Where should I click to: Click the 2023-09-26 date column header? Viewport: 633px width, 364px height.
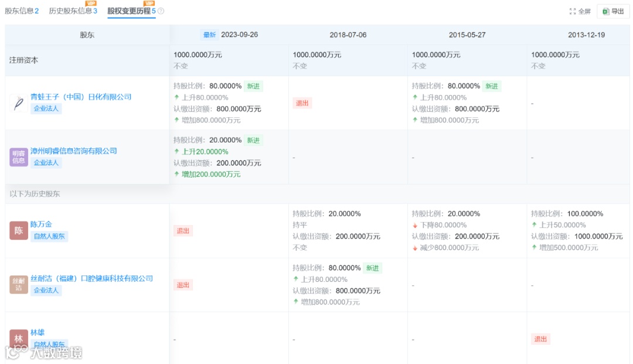click(239, 35)
